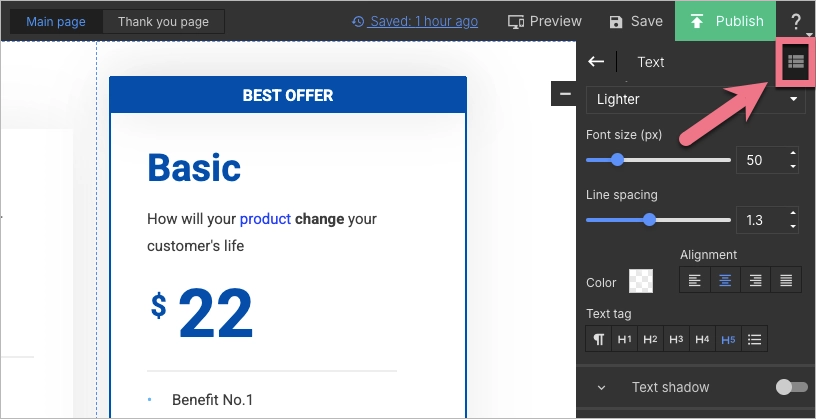The image size is (816, 419).
Task: Apply justified text alignment
Action: point(787,281)
